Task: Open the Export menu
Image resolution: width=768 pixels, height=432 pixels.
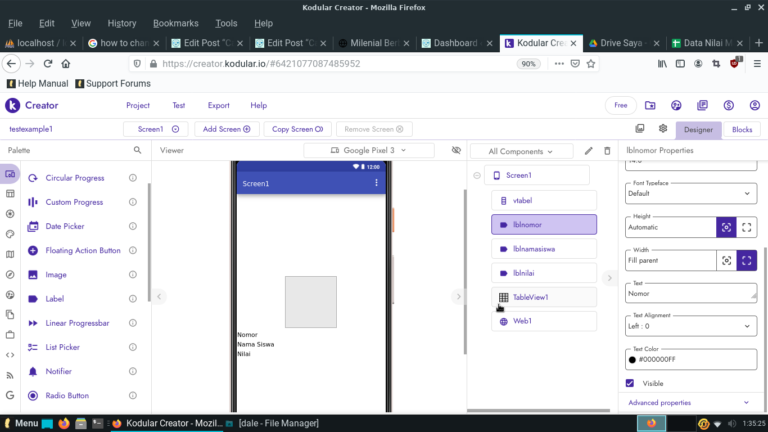Action: pyautogui.click(x=218, y=105)
